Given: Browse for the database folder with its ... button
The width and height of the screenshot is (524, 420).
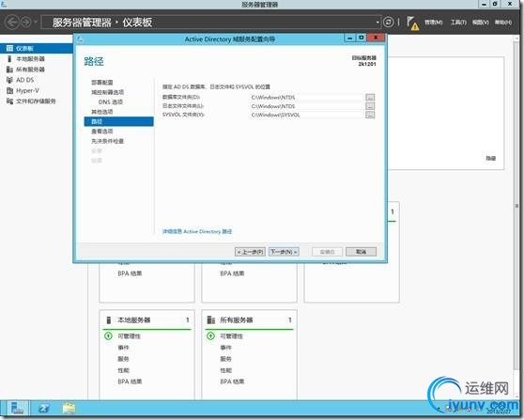Looking at the screenshot, I should 370,98.
